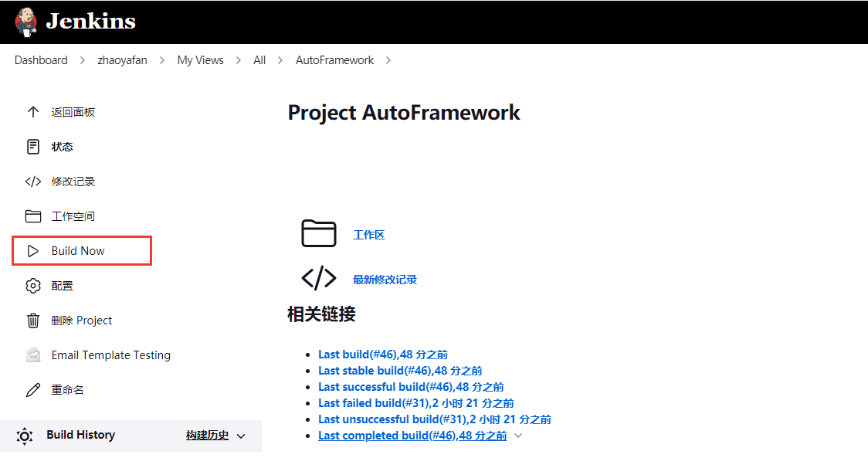
Task: Go to the Dashboard breadcrumb
Action: point(41,60)
